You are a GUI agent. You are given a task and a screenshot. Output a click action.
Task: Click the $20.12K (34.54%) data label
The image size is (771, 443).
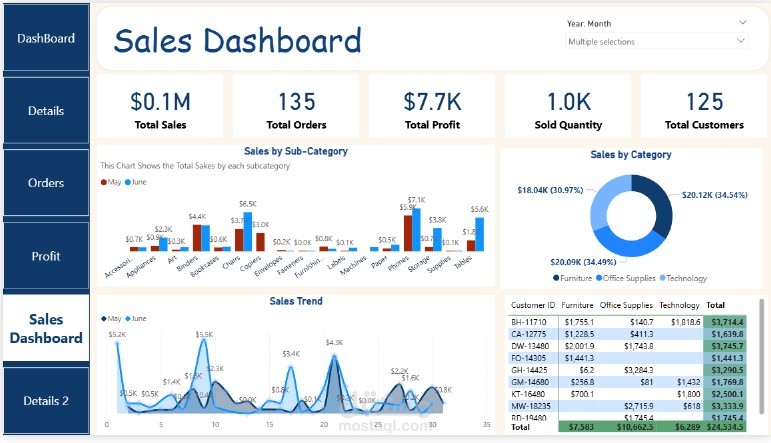(x=714, y=195)
